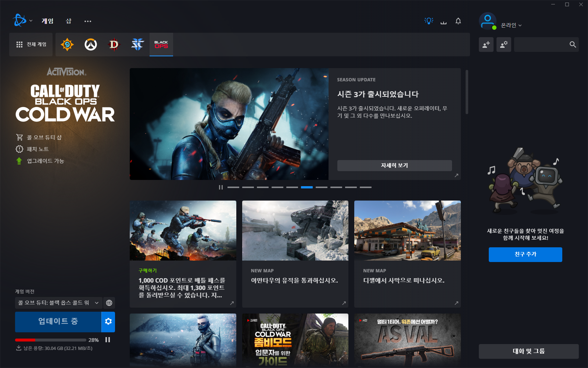Image resolution: width=588 pixels, height=368 pixels.
Task: Click the Call of Duty Cold War logo
Action: [65, 103]
